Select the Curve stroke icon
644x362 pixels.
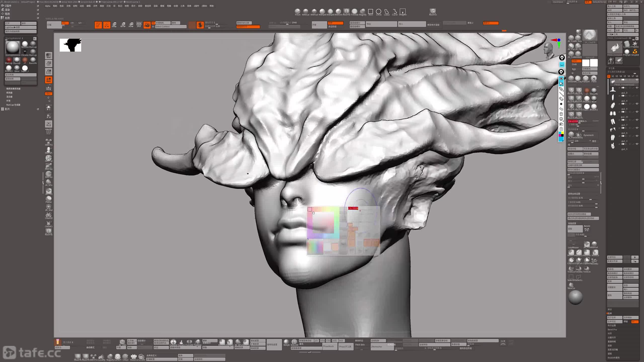(395, 12)
